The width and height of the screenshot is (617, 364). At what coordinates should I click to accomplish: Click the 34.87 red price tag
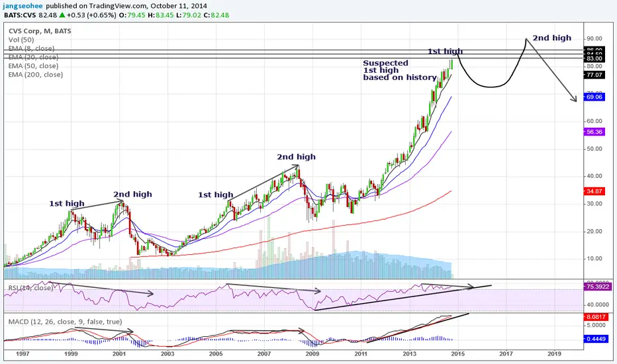tap(594, 191)
